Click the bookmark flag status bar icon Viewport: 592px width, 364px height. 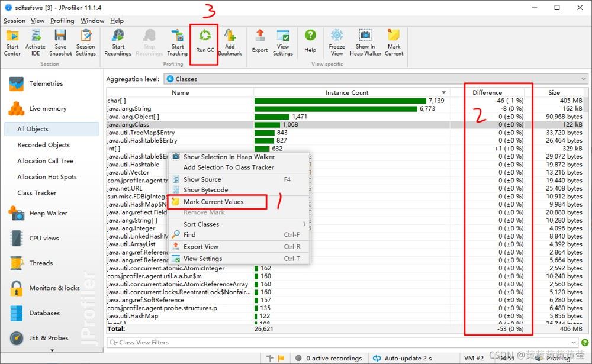(x=281, y=358)
